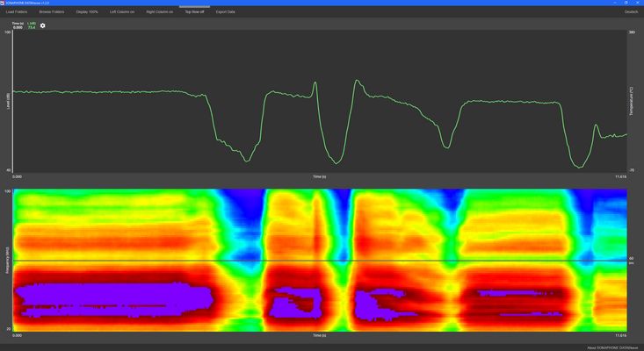Click the L(dB) 73.4 readout value

coord(32,26)
